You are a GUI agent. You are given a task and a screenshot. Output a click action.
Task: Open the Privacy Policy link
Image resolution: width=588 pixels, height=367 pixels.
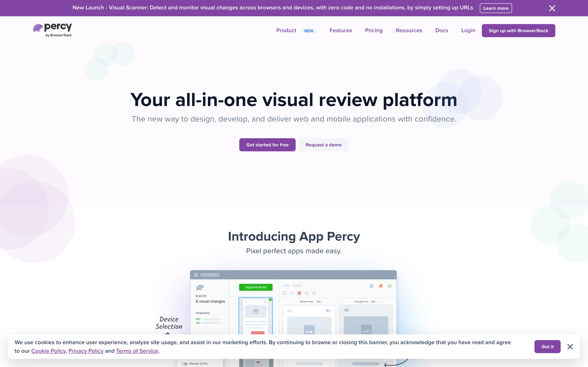pyautogui.click(x=86, y=351)
